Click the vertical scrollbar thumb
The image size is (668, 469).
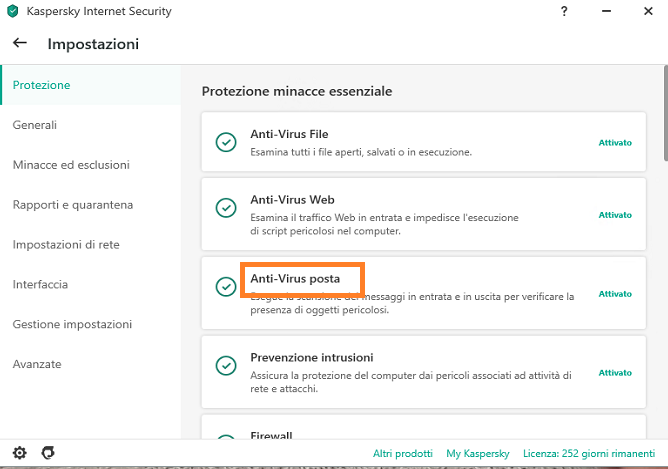click(665, 113)
